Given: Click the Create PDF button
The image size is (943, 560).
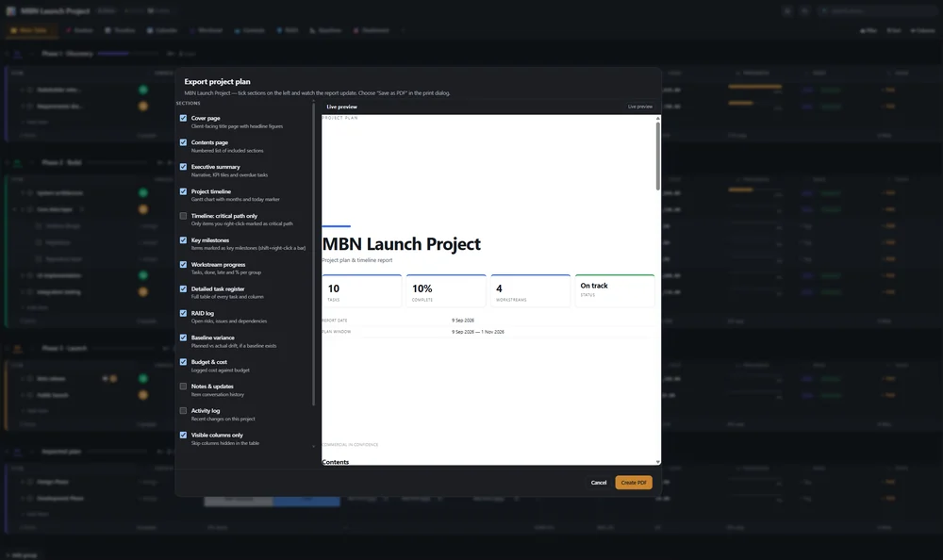Looking at the screenshot, I should click(634, 483).
